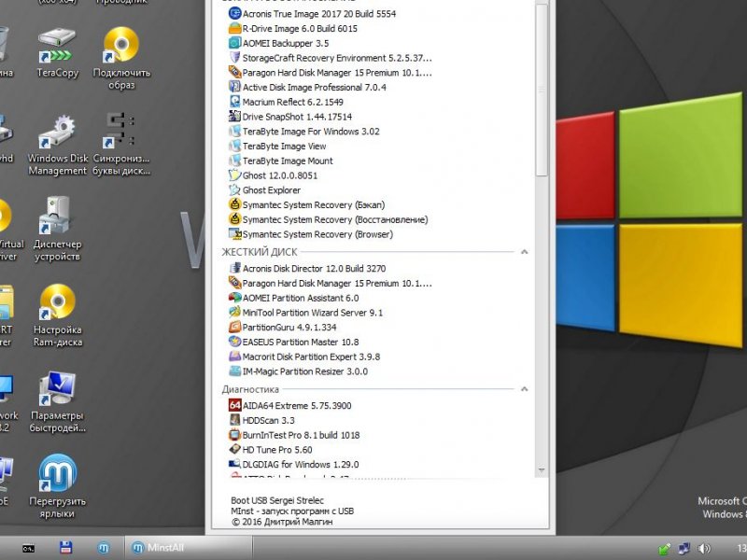The height and width of the screenshot is (560, 747).
Task: Open Диспетчер устройств desktop shortcut
Action: tap(57, 230)
